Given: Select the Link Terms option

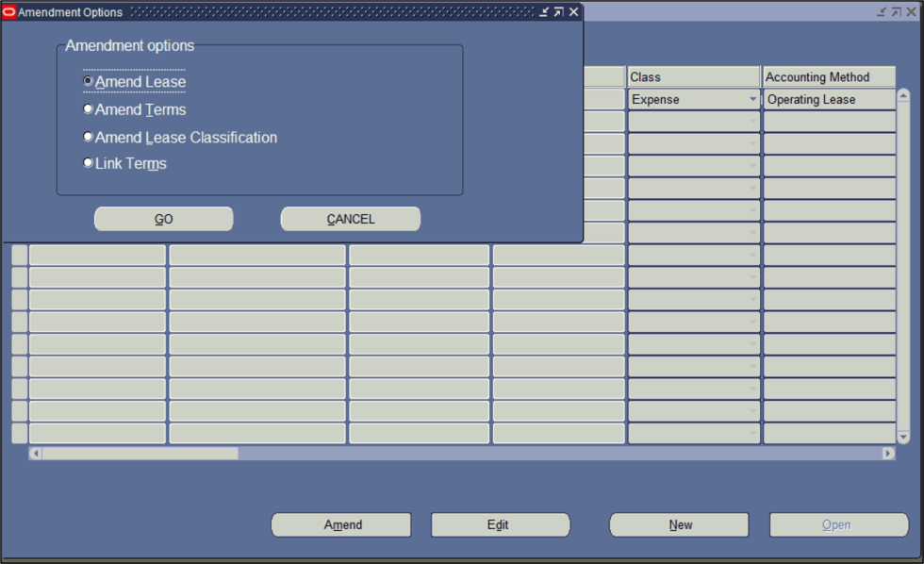Looking at the screenshot, I should coord(88,163).
